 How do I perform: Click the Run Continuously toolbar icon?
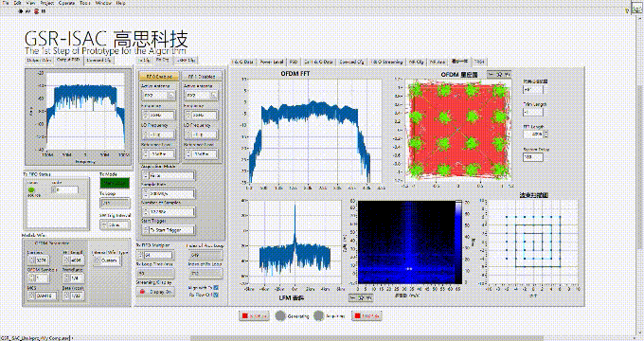tap(28, 11)
